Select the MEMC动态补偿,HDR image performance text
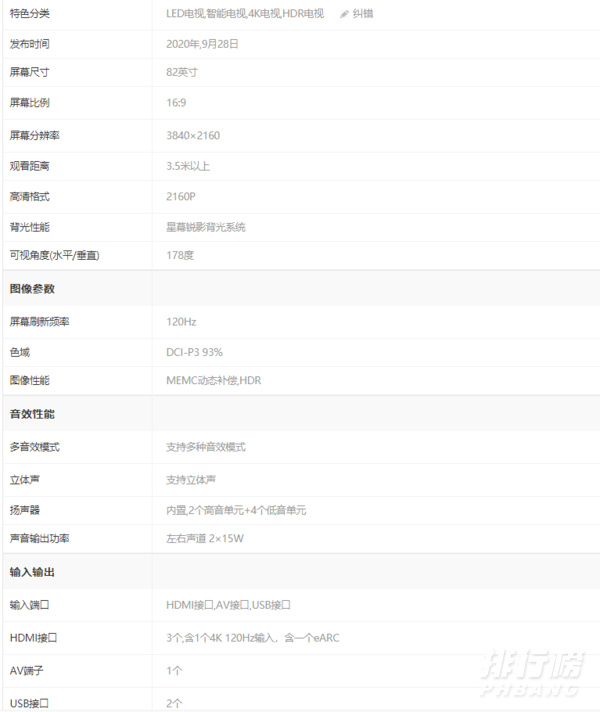 click(213, 381)
